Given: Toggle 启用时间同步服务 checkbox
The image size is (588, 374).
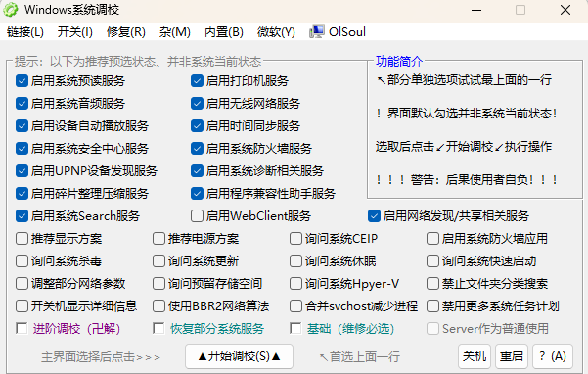Looking at the screenshot, I should coord(197,126).
